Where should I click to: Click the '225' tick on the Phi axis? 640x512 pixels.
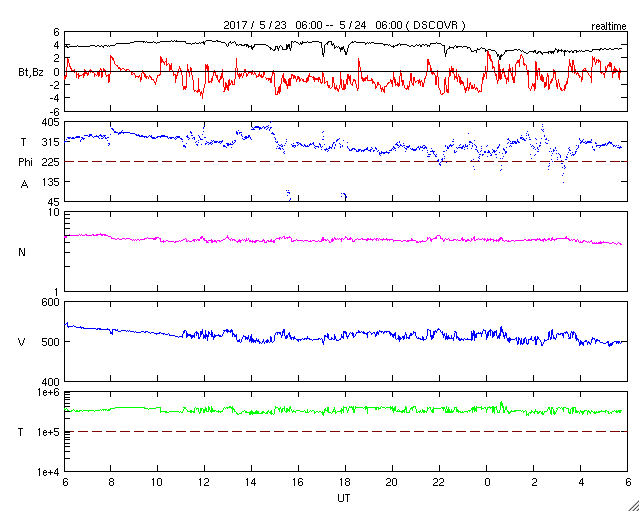click(51, 162)
